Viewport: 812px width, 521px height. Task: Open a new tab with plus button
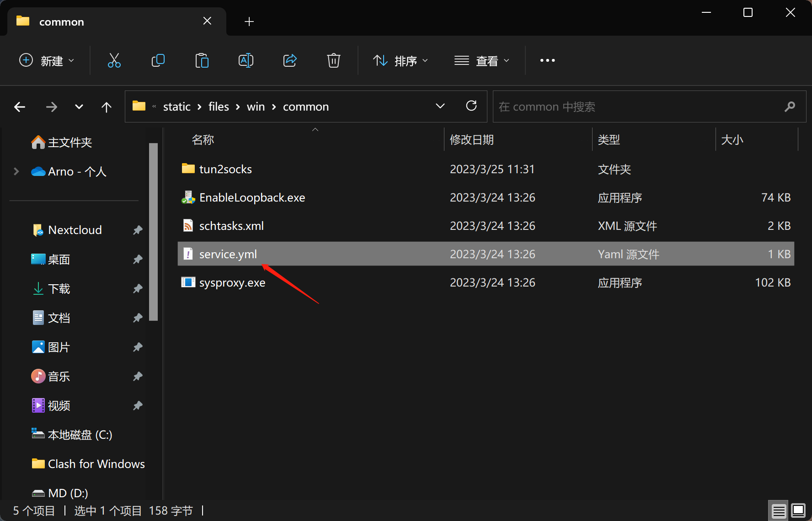pos(249,21)
